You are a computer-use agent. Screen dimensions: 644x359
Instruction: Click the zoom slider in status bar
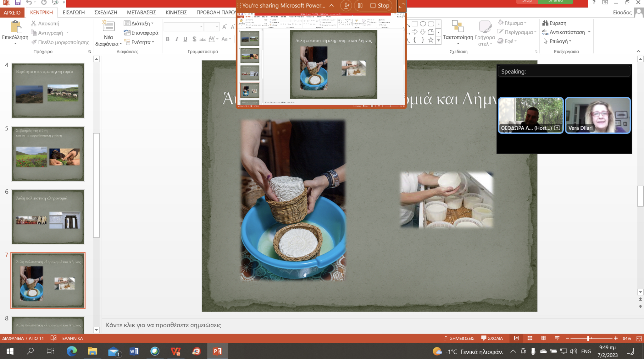(x=588, y=338)
